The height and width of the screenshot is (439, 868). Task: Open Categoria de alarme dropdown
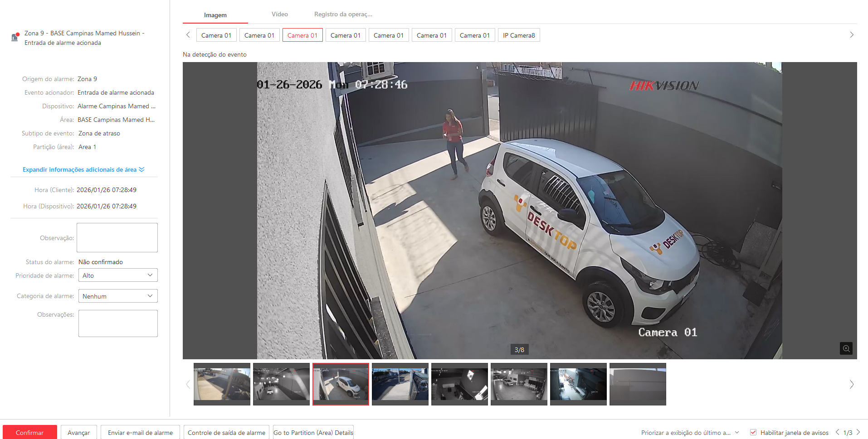tap(118, 296)
